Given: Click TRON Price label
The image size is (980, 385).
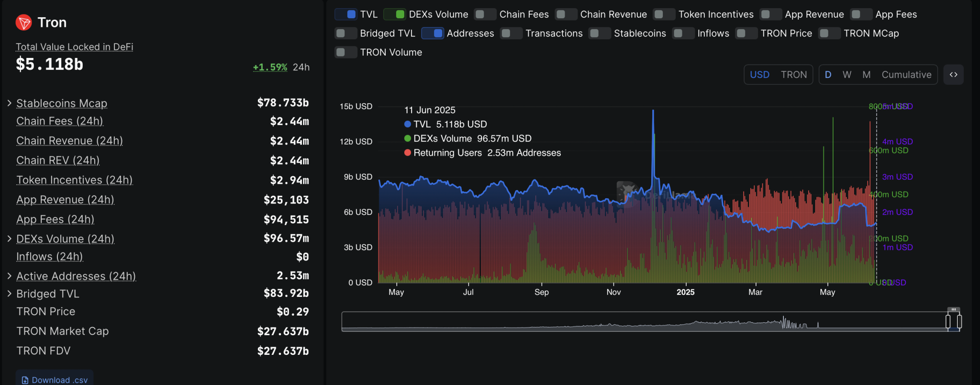Looking at the screenshot, I should [x=46, y=312].
